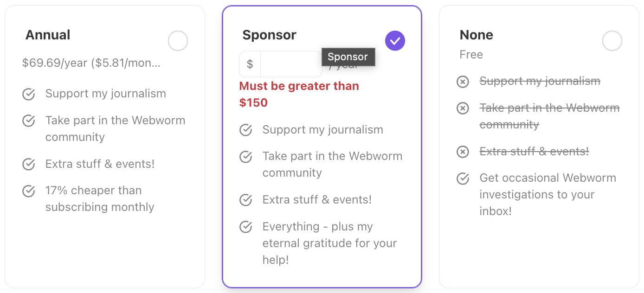Click the Annual card heading
This screenshot has height=293, width=644.
click(x=48, y=35)
